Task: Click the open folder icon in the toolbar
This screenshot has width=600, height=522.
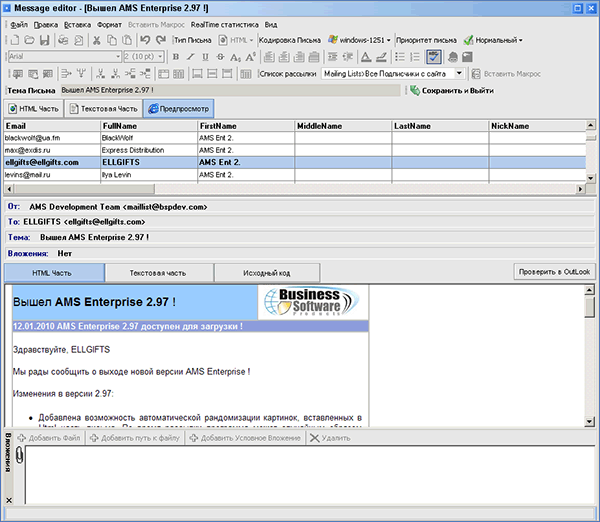Action: click(x=29, y=40)
